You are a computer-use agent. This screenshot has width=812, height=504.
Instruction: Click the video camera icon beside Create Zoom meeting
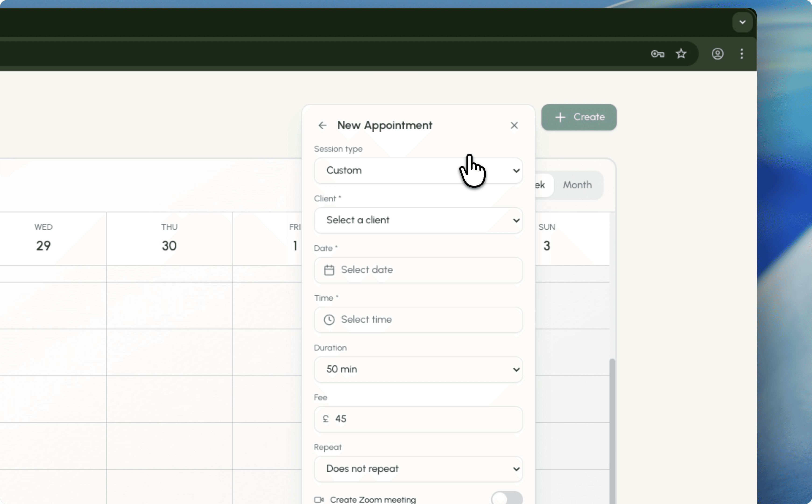(x=319, y=499)
